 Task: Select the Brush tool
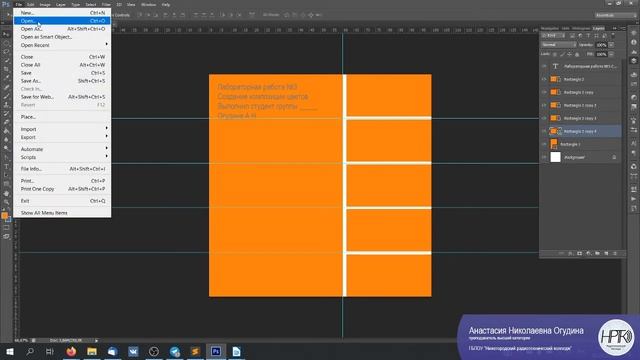(6, 96)
